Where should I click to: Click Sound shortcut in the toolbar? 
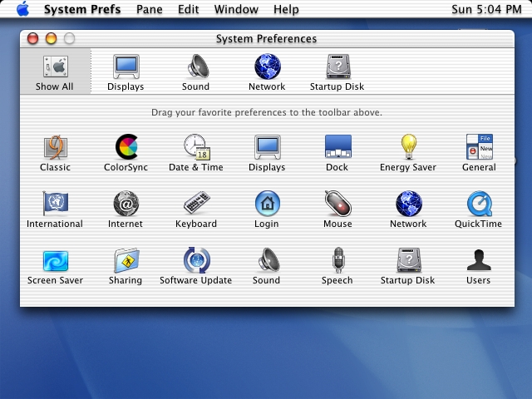point(196,72)
